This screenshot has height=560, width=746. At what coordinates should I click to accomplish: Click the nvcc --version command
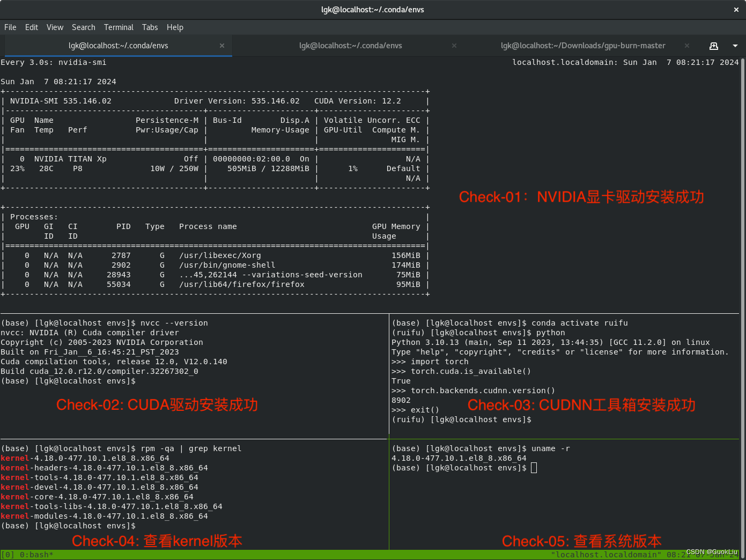174,323
